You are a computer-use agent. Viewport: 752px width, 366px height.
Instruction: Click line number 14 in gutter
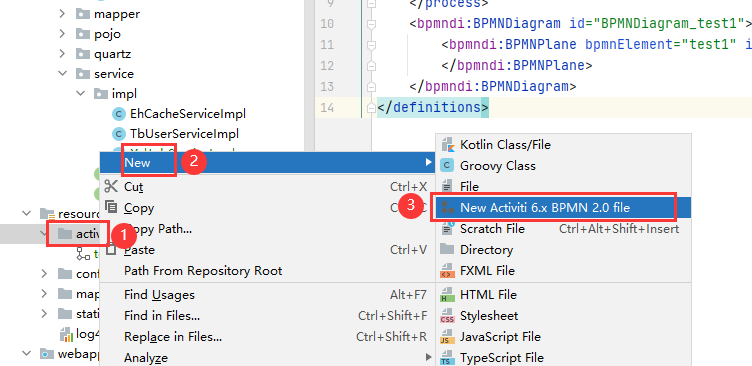[327, 107]
